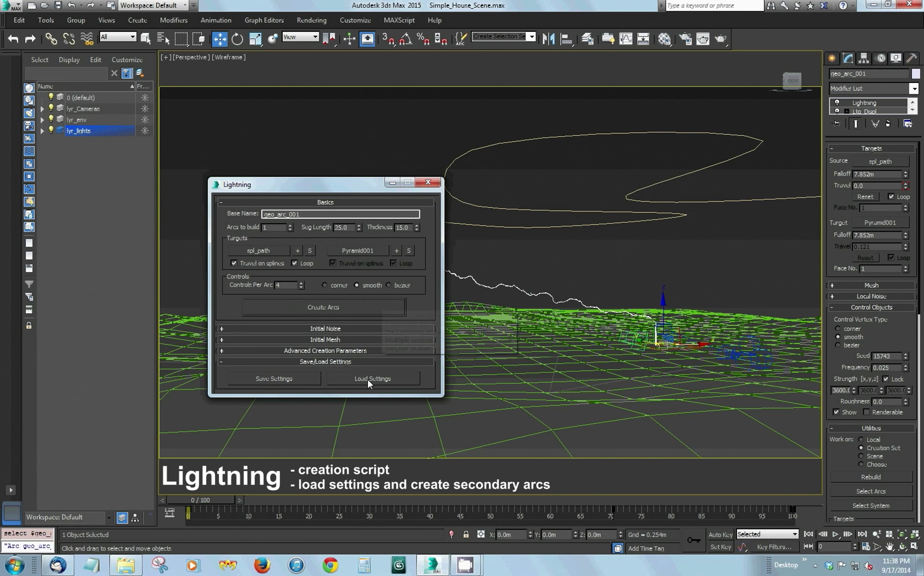Image resolution: width=924 pixels, height=576 pixels.
Task: Open the Hierarchy command panel tab
Action: [864, 58]
